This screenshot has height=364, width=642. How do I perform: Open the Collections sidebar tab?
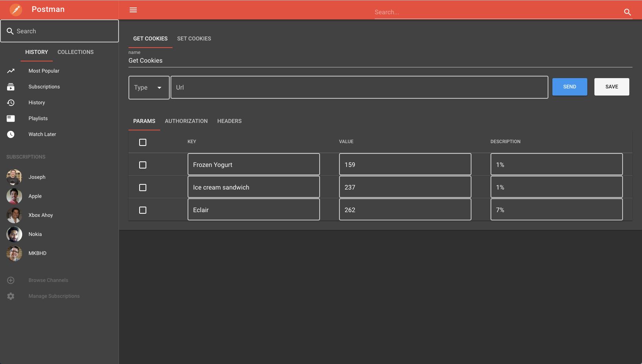(75, 52)
